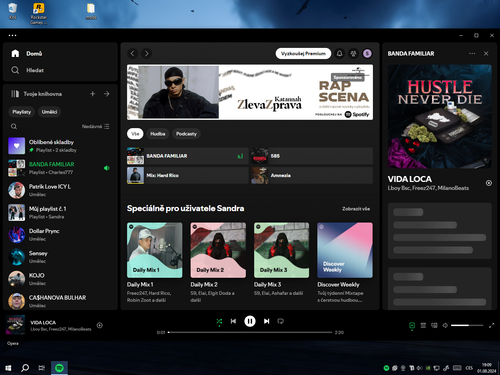Open now playing panel more options
The height and width of the screenshot is (375, 500).
(x=472, y=54)
